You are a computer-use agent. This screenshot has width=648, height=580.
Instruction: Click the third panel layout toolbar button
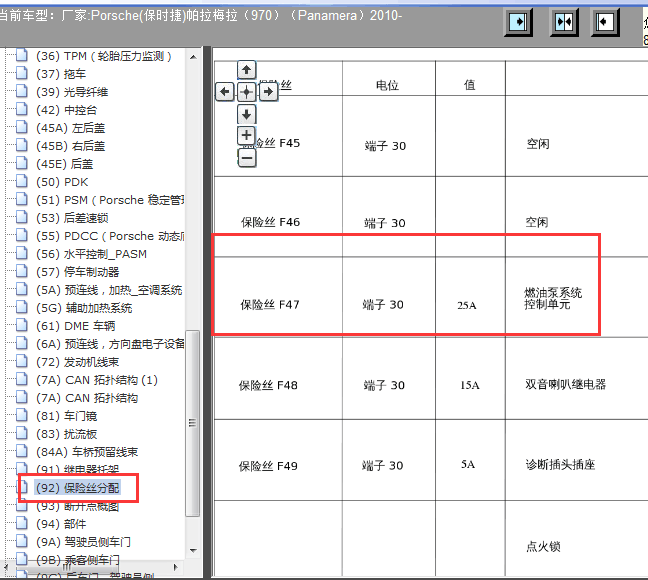coord(605,21)
